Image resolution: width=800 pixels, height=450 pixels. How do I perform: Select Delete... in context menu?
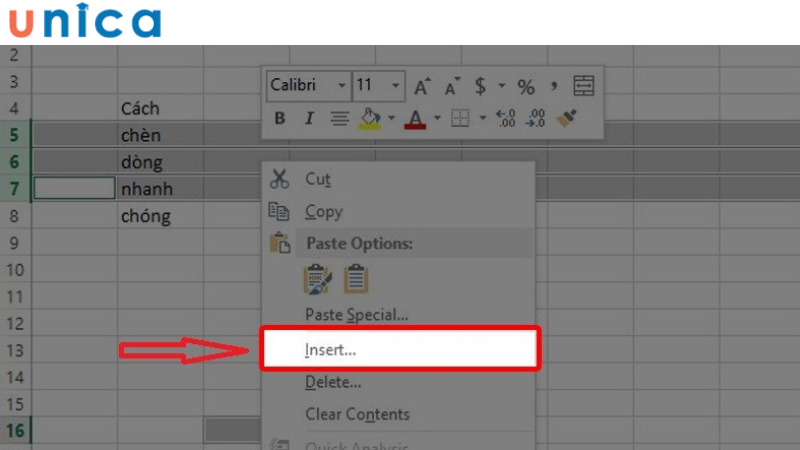click(x=398, y=382)
